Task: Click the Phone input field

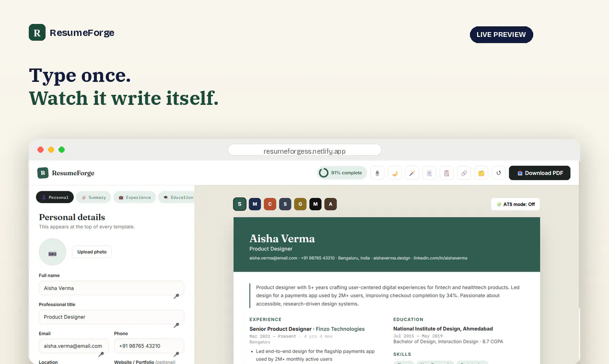Action: point(149,346)
